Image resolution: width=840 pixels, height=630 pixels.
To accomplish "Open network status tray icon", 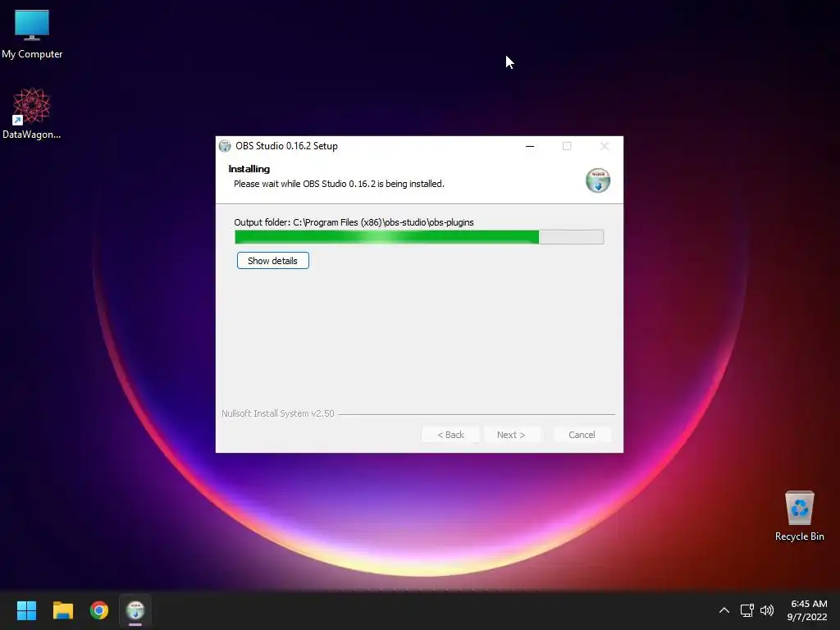I will pos(746,610).
